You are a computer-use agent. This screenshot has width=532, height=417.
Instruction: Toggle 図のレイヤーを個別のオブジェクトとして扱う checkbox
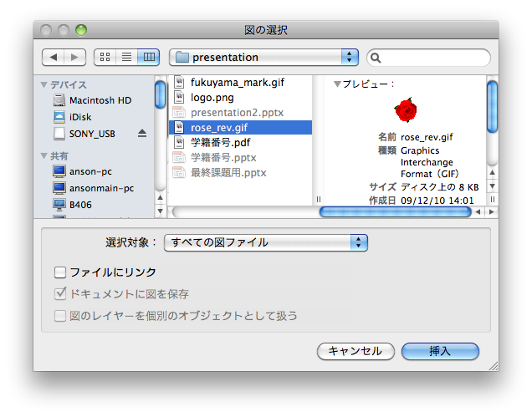click(60, 316)
